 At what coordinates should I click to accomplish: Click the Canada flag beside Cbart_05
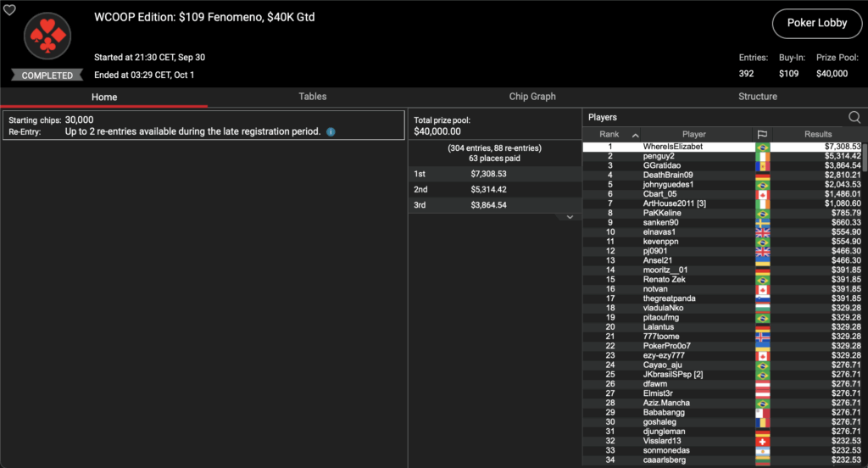(x=762, y=194)
